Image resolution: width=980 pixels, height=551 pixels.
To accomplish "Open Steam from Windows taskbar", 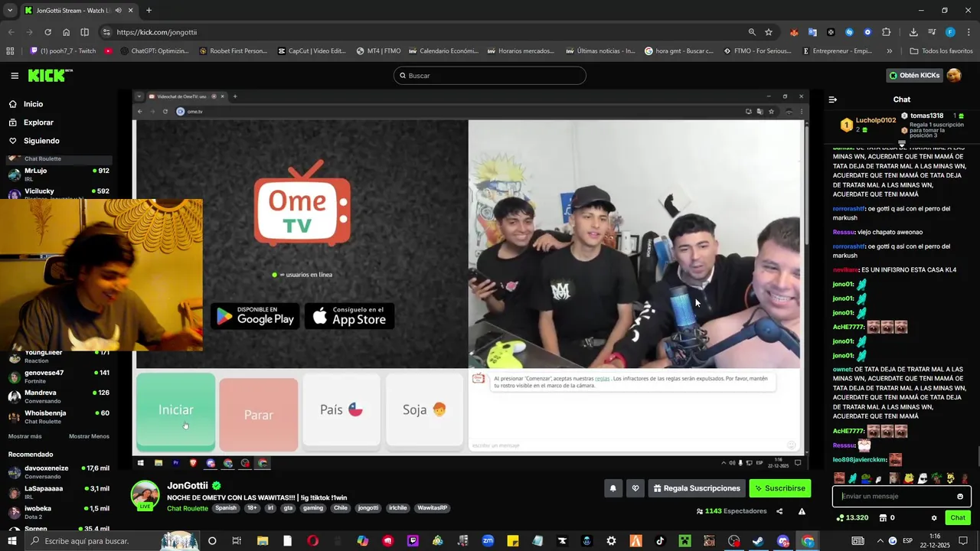I will (x=758, y=541).
